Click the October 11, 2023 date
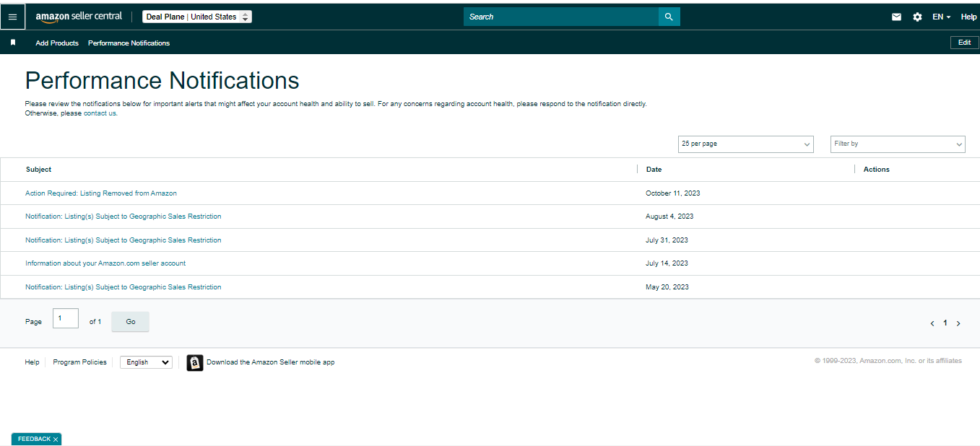 coord(673,193)
